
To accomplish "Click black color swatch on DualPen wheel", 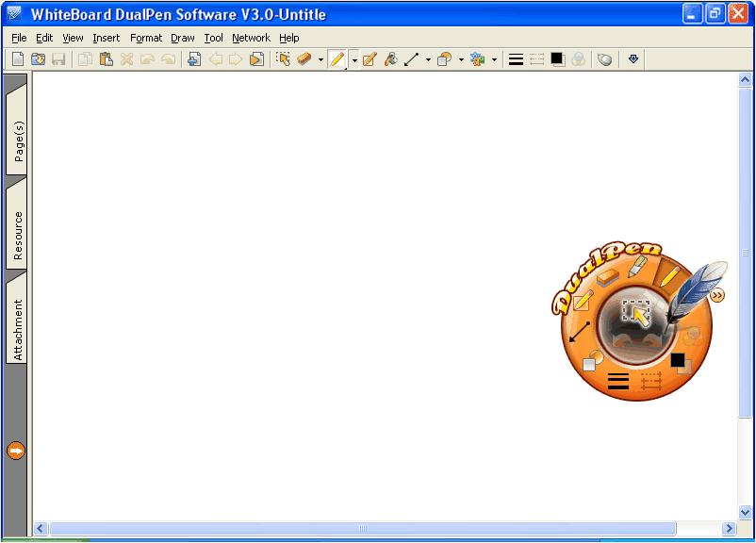I will [x=678, y=360].
